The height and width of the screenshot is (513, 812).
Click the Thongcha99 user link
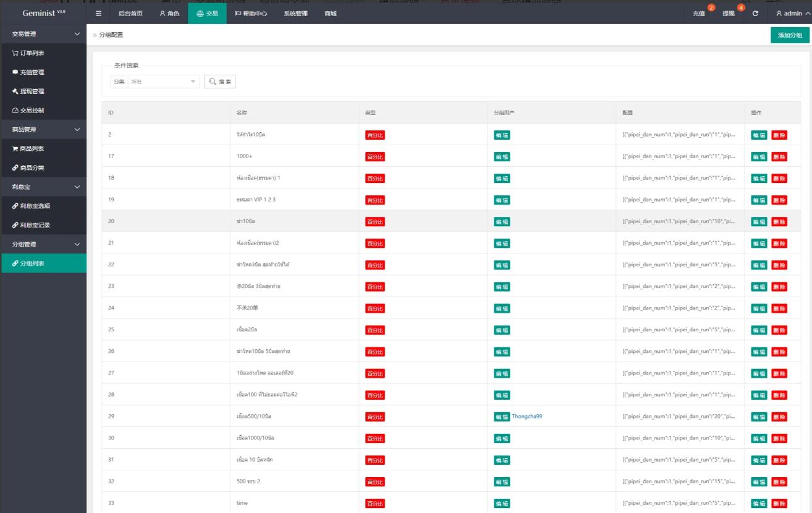click(x=527, y=416)
